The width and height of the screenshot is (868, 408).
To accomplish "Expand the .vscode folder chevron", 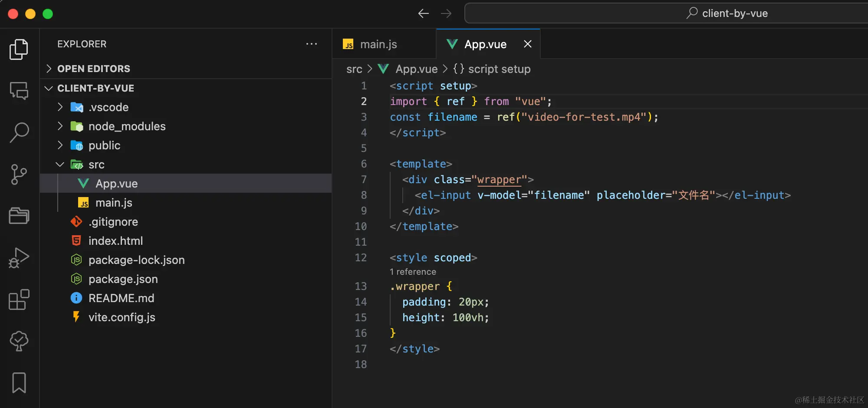I will click(x=60, y=107).
